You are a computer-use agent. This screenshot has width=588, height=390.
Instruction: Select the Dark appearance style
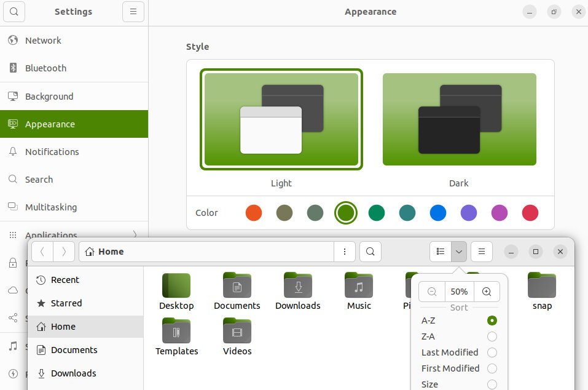459,119
